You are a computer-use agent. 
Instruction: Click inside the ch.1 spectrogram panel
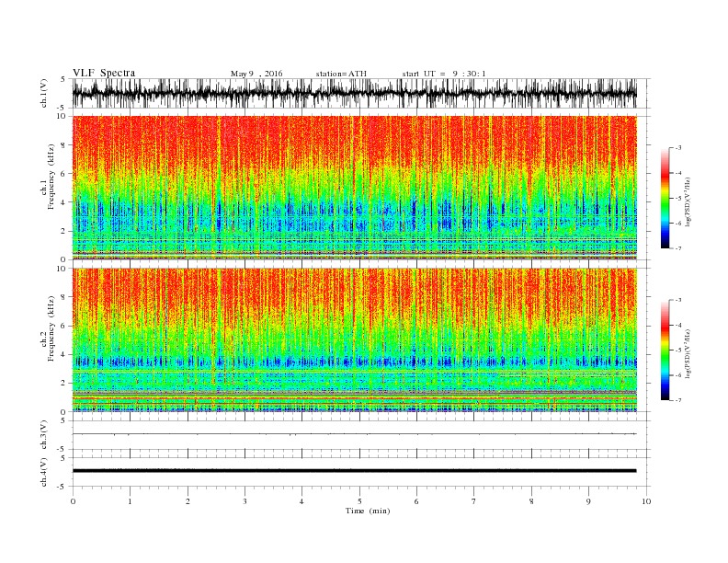354,188
